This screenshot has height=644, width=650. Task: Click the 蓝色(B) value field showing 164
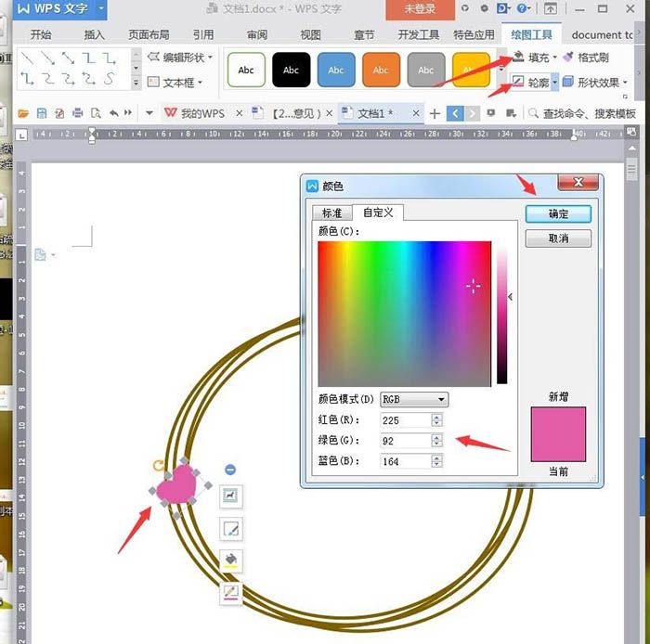pyautogui.click(x=406, y=461)
